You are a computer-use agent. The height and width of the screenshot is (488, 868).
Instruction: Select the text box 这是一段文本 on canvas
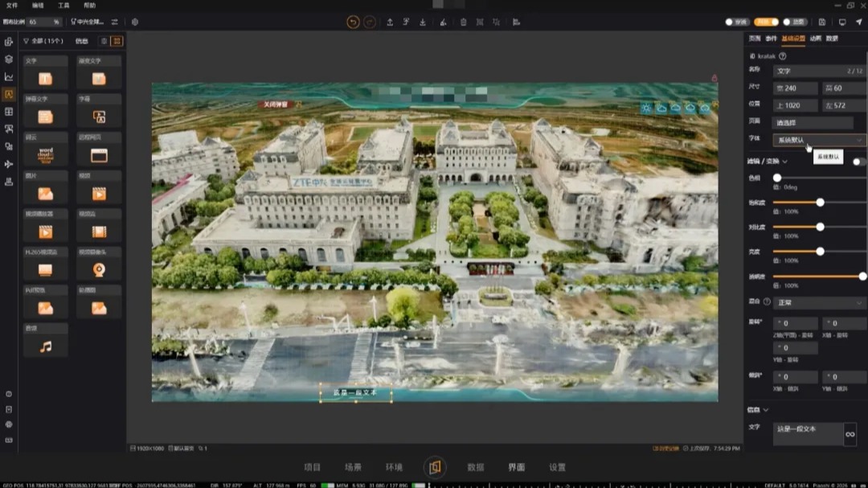(x=355, y=392)
